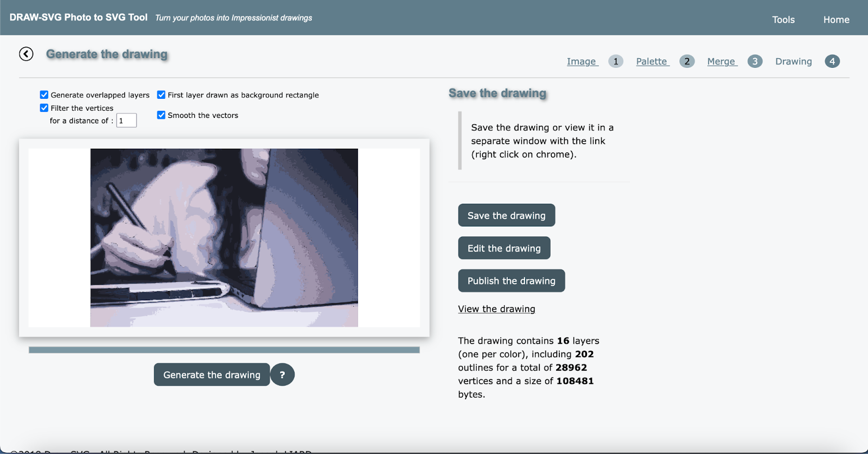Click step number 1 badge
The height and width of the screenshot is (454, 868).
(x=615, y=61)
